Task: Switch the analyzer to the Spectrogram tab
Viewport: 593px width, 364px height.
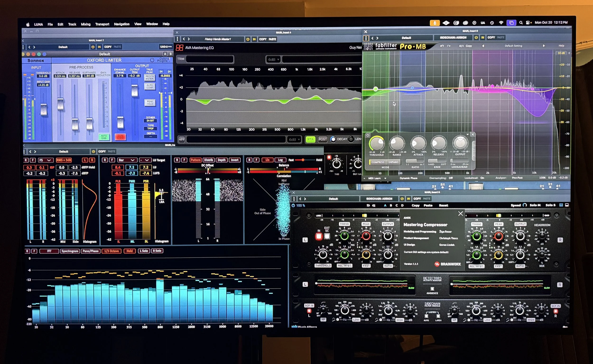Action: pos(70,251)
